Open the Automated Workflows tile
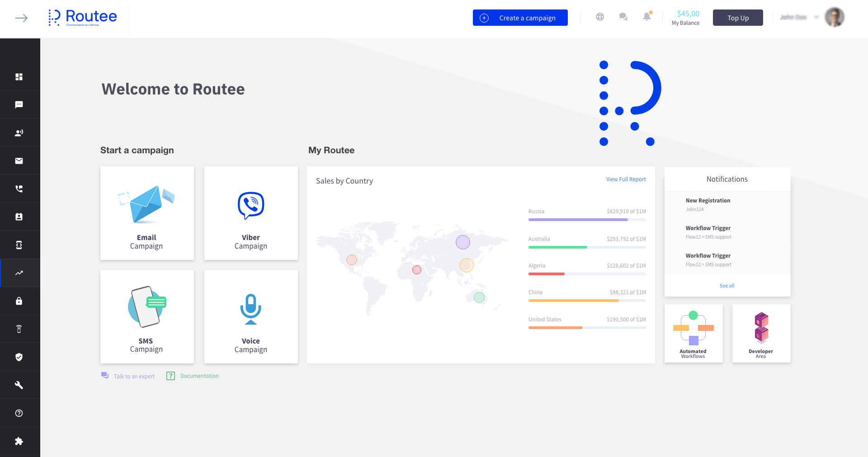The width and height of the screenshot is (868, 457). pos(693,333)
